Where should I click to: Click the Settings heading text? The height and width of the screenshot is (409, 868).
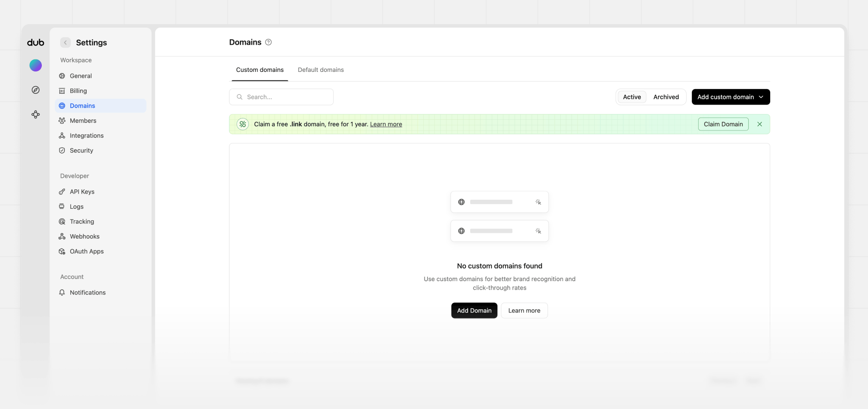click(91, 42)
